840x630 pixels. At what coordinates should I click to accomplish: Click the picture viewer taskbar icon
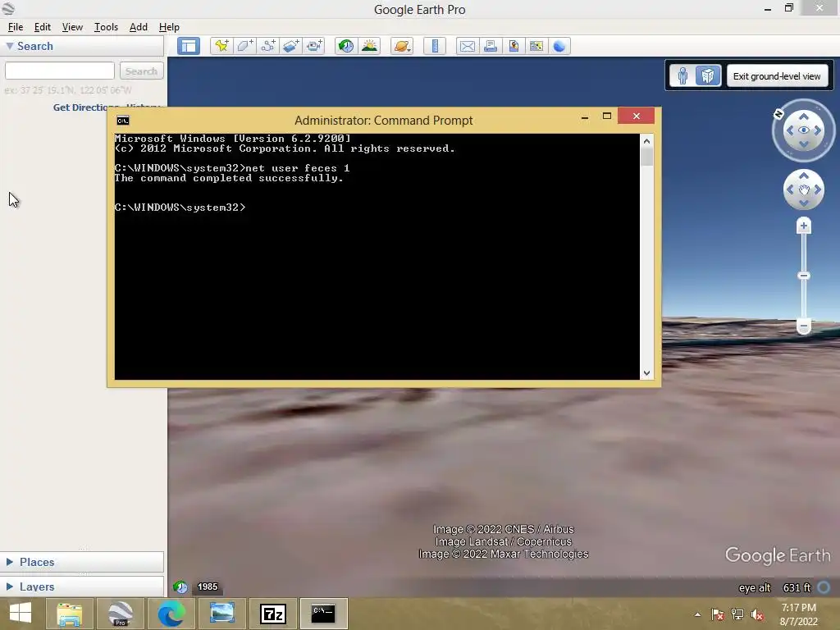(x=221, y=614)
